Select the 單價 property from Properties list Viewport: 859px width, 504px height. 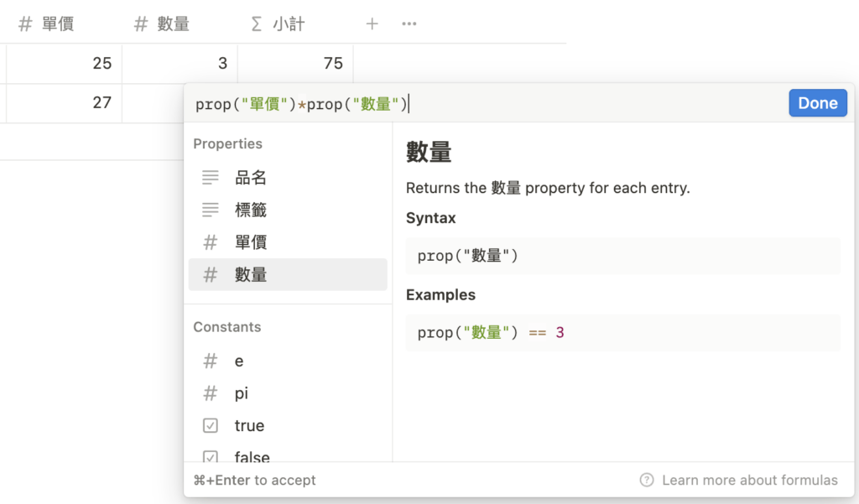pyautogui.click(x=249, y=242)
